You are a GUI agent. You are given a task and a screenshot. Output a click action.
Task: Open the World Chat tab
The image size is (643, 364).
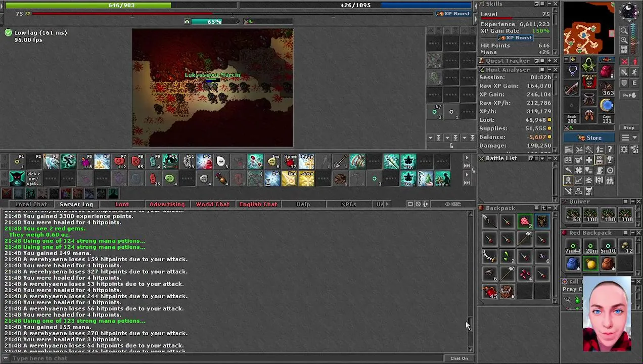point(212,204)
